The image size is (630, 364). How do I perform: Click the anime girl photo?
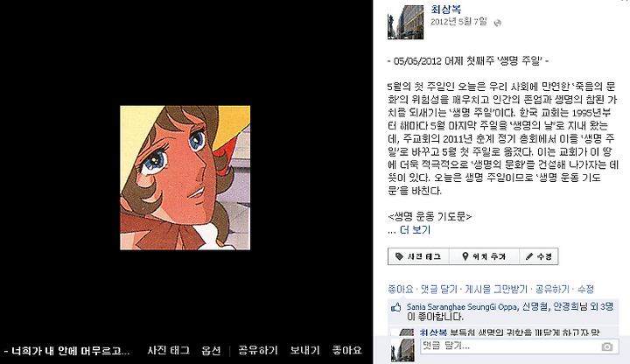pyautogui.click(x=185, y=178)
